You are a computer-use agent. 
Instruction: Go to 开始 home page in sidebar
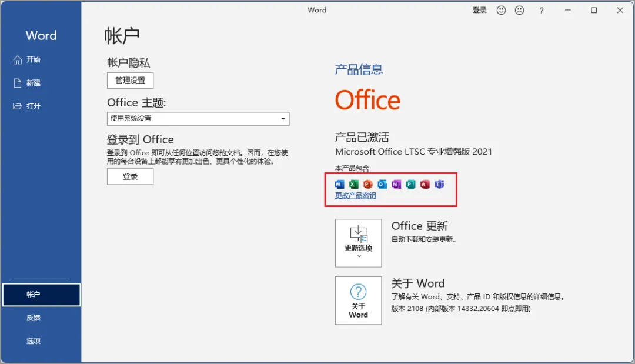41,59
